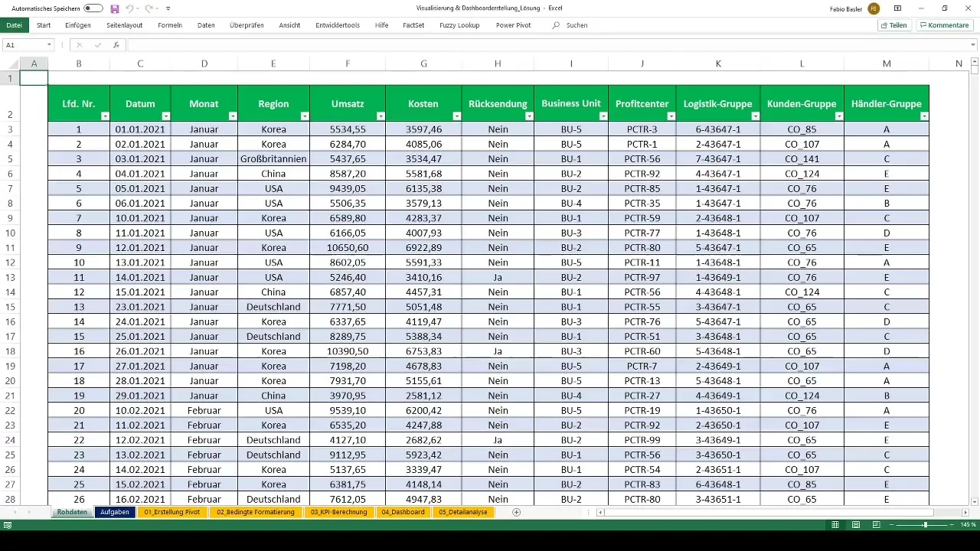Screen dimensions: 980x551
Task: Open the Kunden-Gruppe filter dropdown
Action: (838, 116)
